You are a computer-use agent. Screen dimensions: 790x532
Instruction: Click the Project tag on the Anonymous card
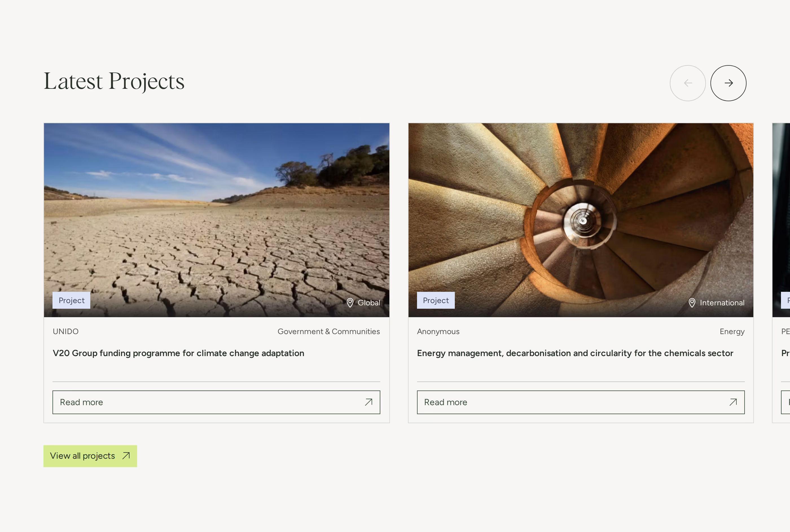pos(436,300)
